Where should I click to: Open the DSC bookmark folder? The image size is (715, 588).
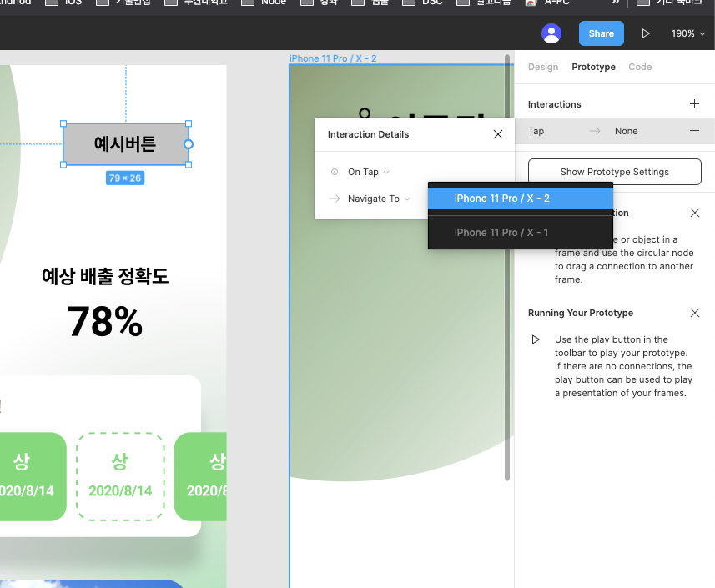click(x=423, y=3)
